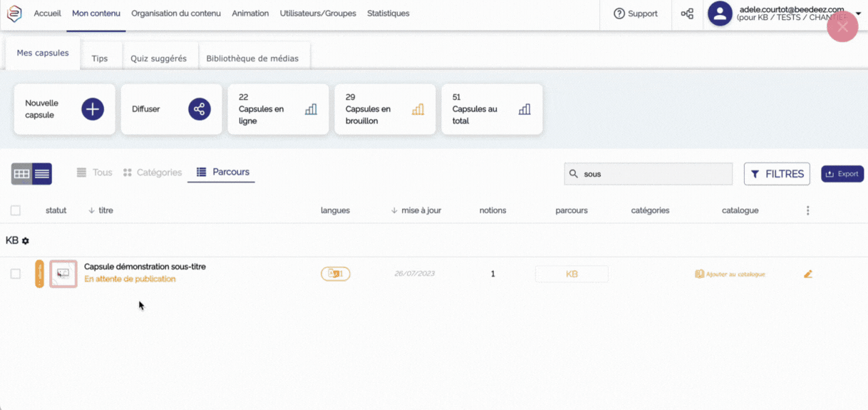This screenshot has height=410, width=868.
Task: Check the Capsule démonstration sous-titre row checkbox
Action: point(16,274)
